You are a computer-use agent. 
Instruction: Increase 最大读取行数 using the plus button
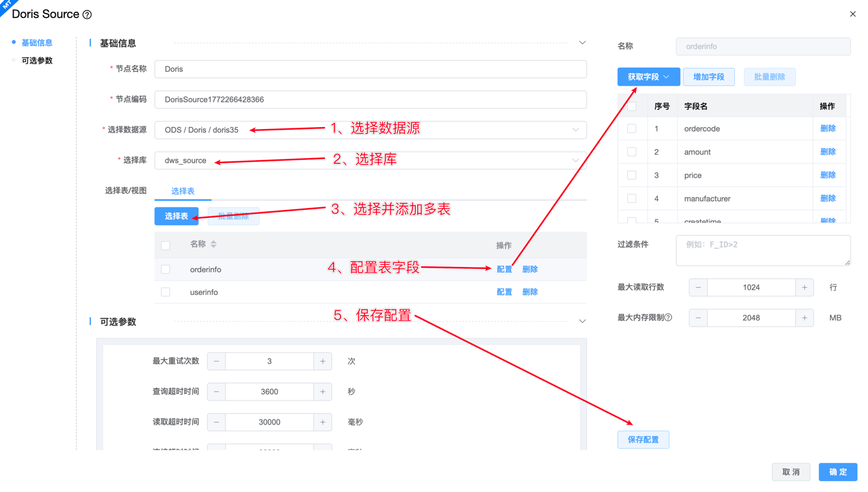click(804, 287)
